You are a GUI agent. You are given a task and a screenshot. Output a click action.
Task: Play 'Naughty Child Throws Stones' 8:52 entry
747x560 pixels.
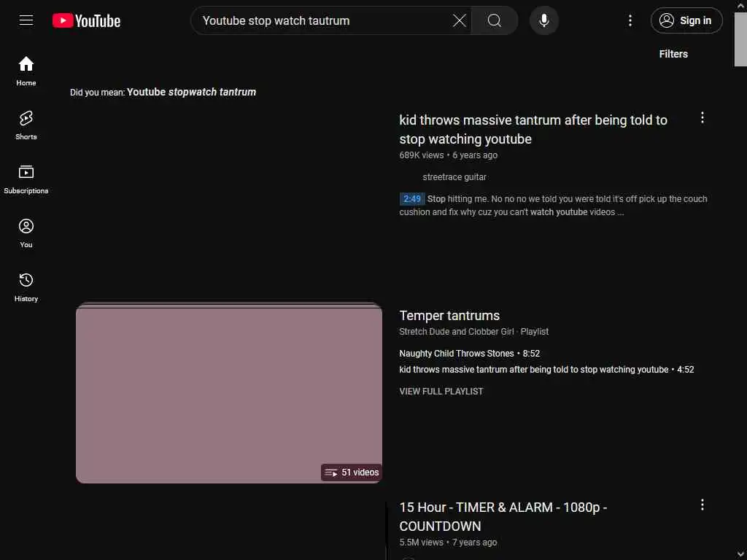point(469,354)
